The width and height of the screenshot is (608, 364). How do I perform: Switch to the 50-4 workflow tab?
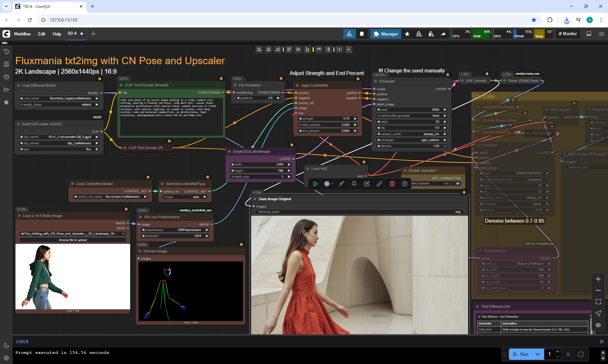tap(72, 34)
